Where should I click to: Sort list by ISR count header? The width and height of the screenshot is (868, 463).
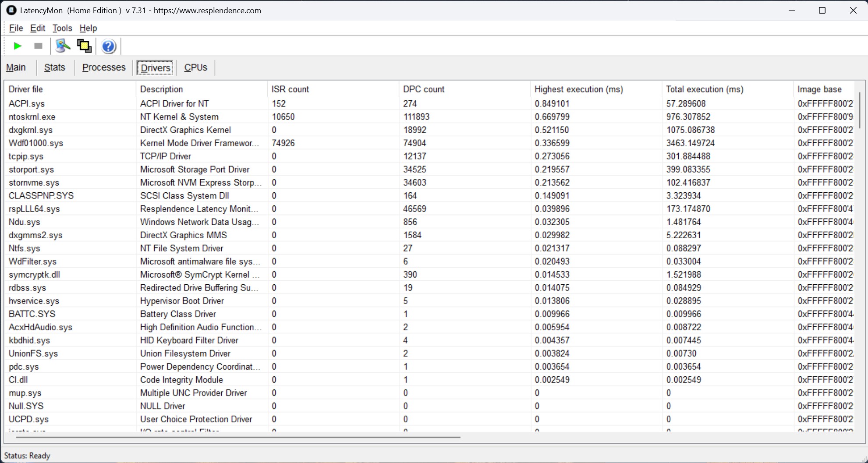point(290,89)
